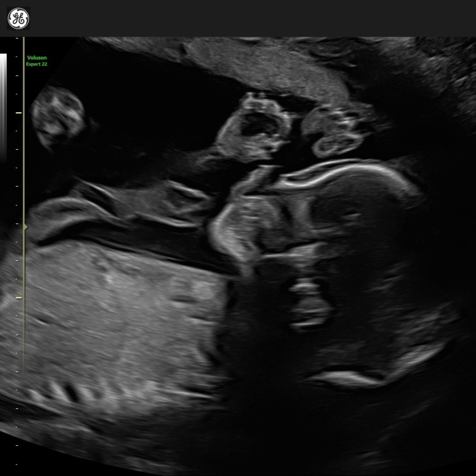Select the lower long yellow depth tick
The width and height of the screenshot is (476, 476).
click(19, 298)
